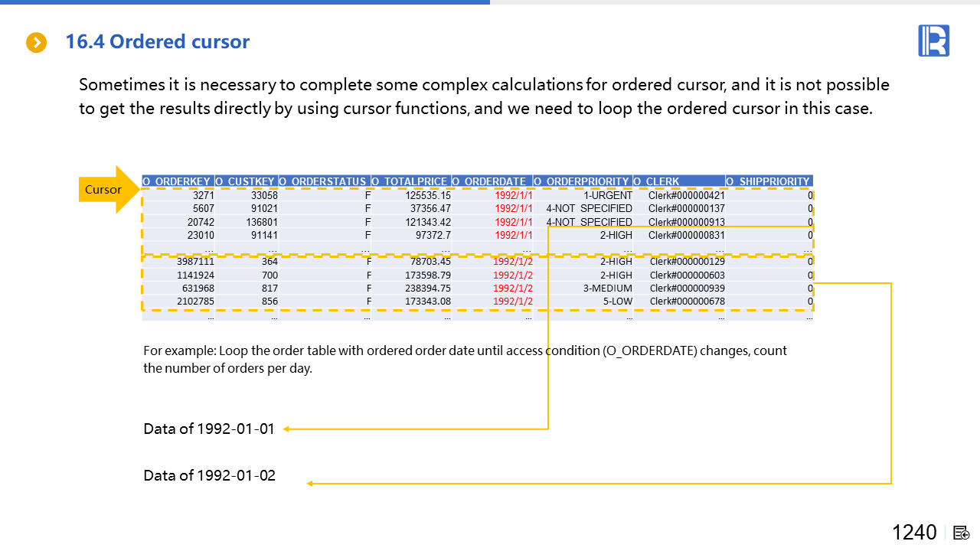Click the page number 1240

click(x=913, y=533)
